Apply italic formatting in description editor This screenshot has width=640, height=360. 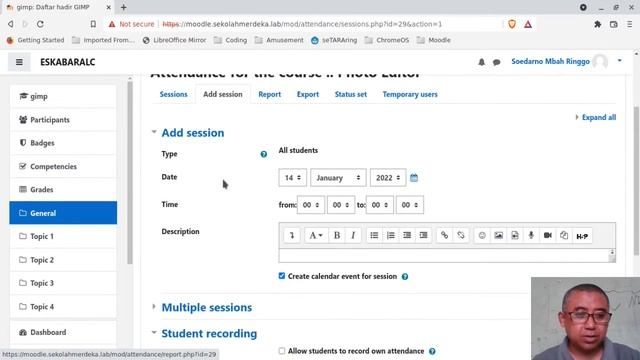click(x=353, y=236)
